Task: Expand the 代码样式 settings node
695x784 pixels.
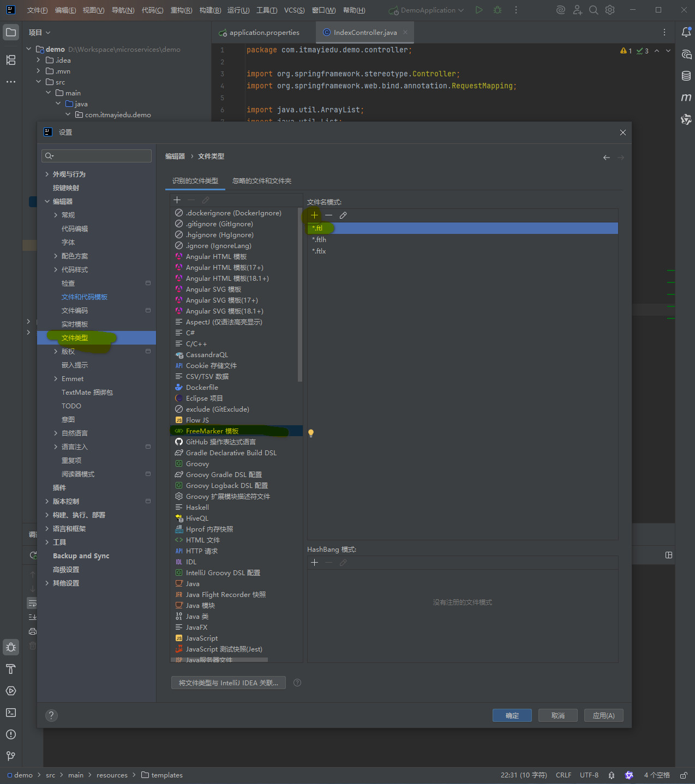Action: point(56,270)
